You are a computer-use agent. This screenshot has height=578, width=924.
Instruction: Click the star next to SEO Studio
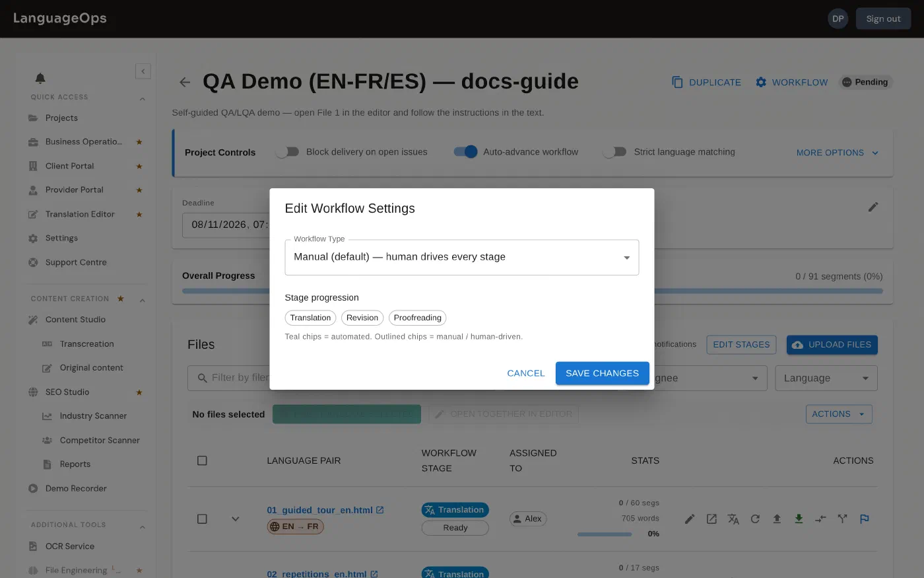[139, 392]
